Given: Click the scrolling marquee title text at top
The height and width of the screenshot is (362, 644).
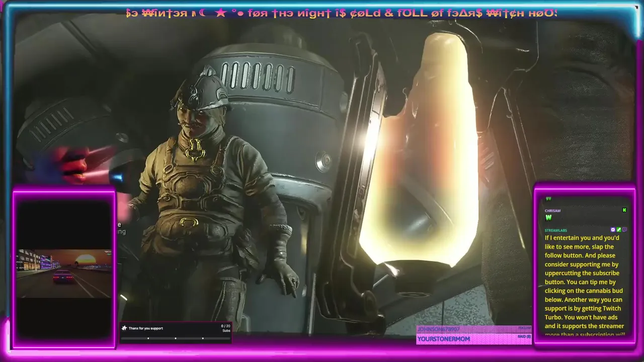Looking at the screenshot, I should pyautogui.click(x=341, y=13).
